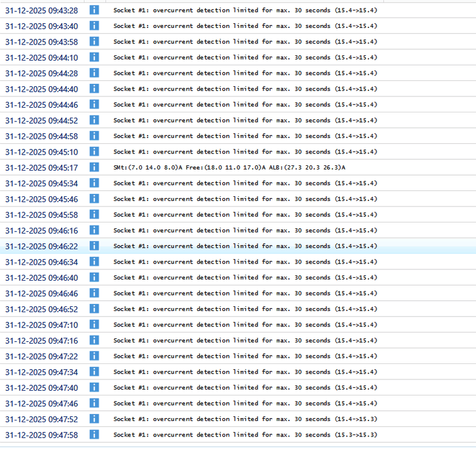Click info icon of 09:44:46 log entry
The width and height of the screenshot is (476, 449).
coord(94,104)
